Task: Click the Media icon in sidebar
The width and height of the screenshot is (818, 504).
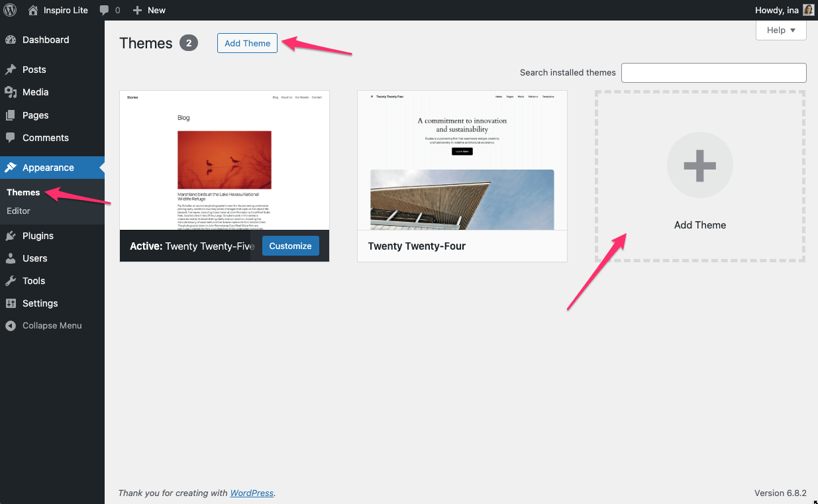Action: (11, 92)
